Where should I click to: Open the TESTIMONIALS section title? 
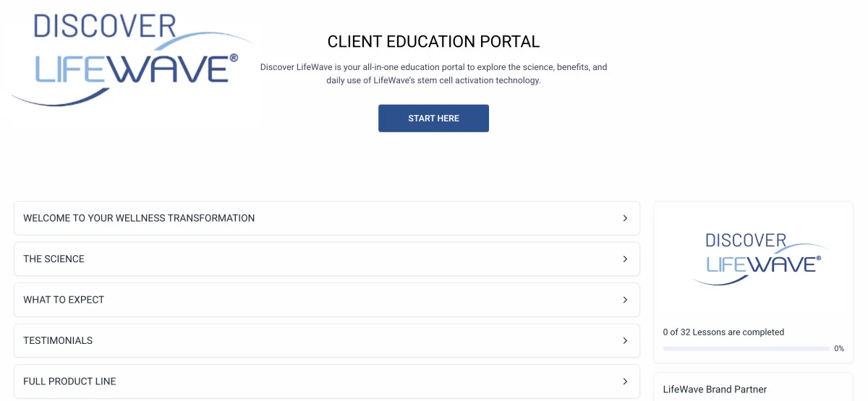[58, 340]
